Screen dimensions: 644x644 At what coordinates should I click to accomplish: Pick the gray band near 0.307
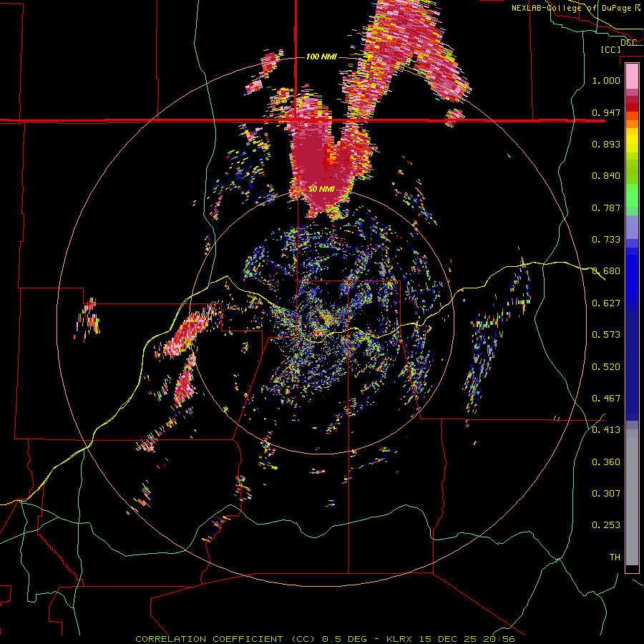pos(632,497)
